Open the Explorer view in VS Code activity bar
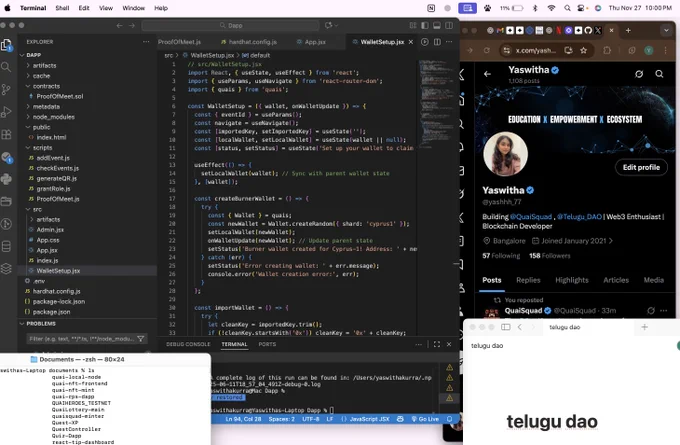Viewport: 680px width, 445px height. (x=6, y=45)
